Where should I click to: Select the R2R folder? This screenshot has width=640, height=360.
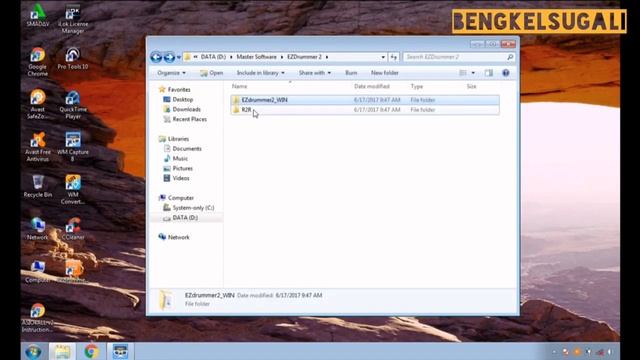pos(365,110)
